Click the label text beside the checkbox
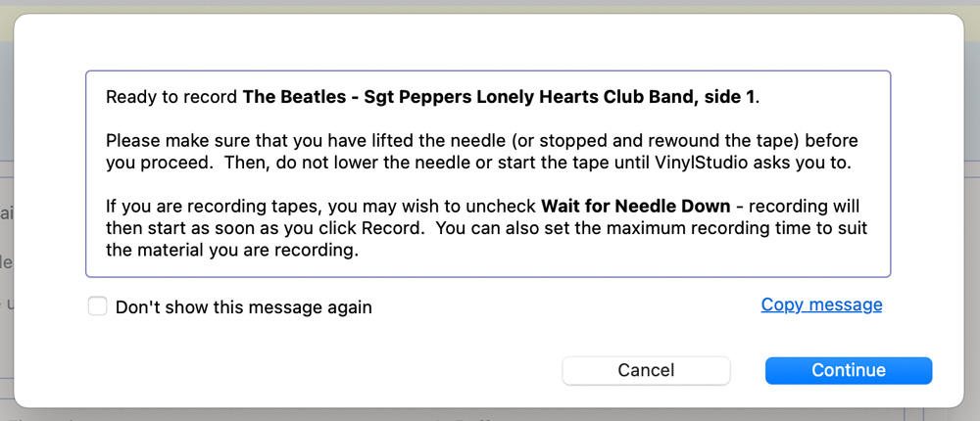980x421 pixels. click(x=243, y=307)
